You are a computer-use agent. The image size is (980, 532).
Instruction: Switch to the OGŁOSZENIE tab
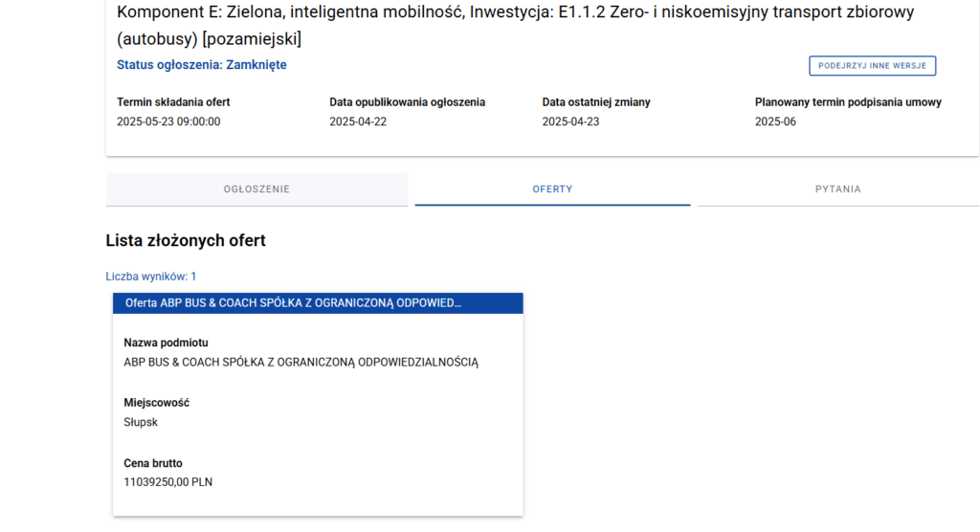(x=256, y=188)
